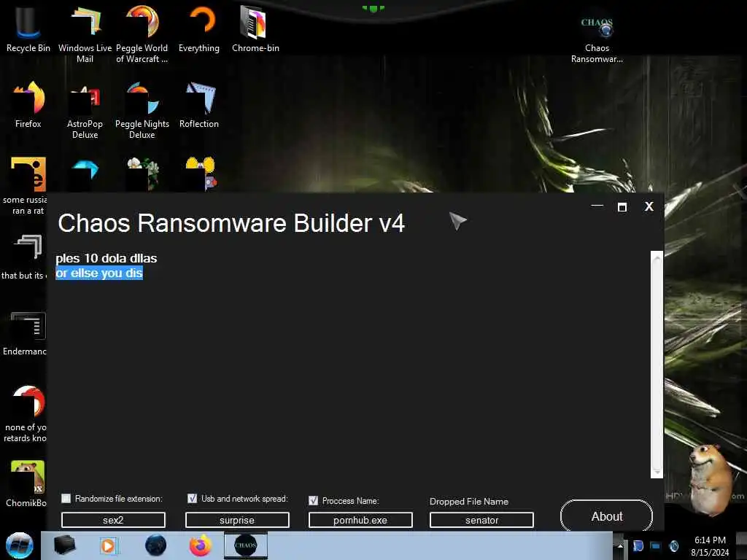Viewport: 747px width, 560px height.
Task: Close the Chaos Builder window
Action: (649, 206)
